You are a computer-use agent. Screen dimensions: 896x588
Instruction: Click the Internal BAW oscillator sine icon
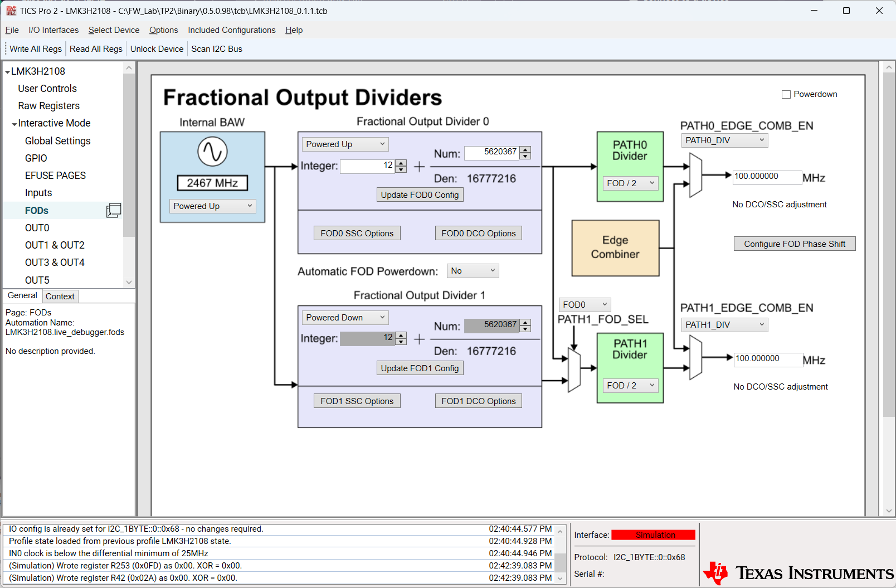212,152
